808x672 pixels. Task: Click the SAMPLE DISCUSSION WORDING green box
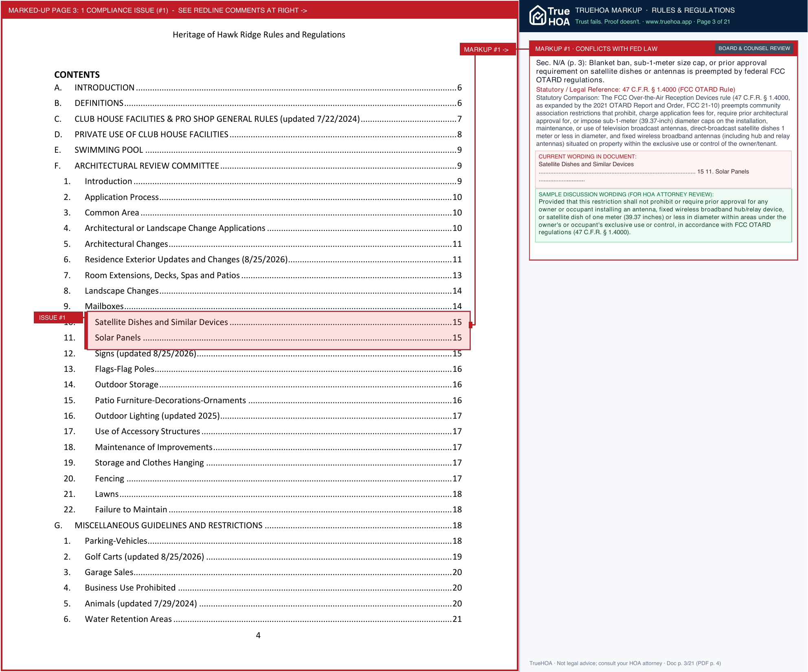[x=663, y=215]
